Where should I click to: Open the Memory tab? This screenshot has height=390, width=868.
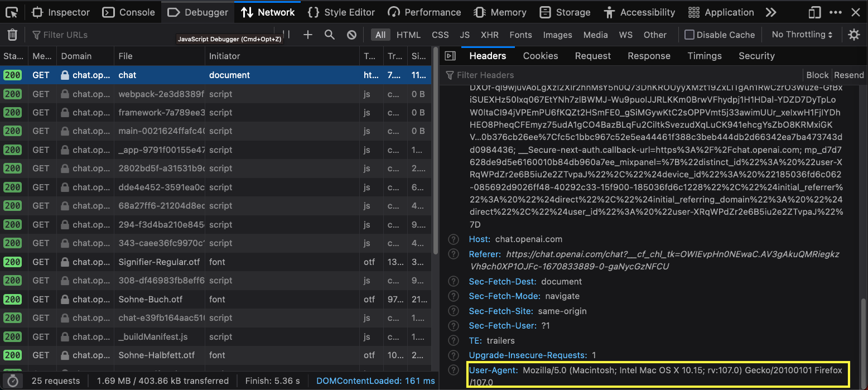tap(500, 12)
